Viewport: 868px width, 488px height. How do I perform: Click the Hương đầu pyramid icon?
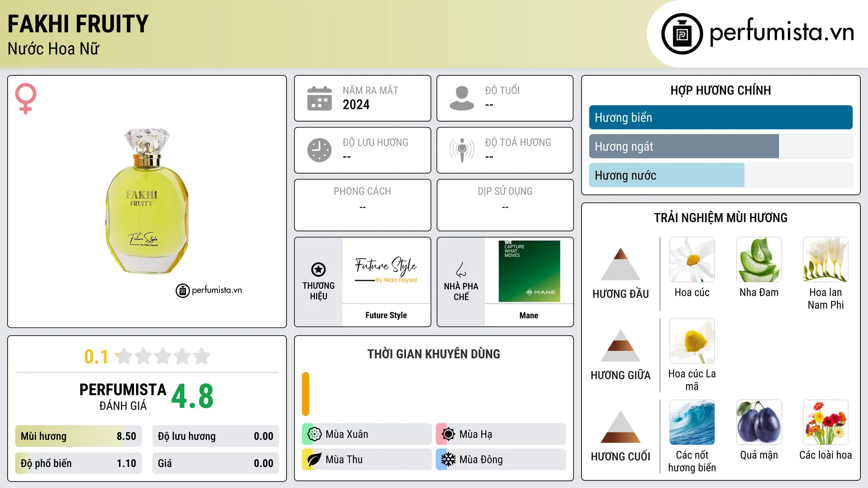[x=620, y=264]
